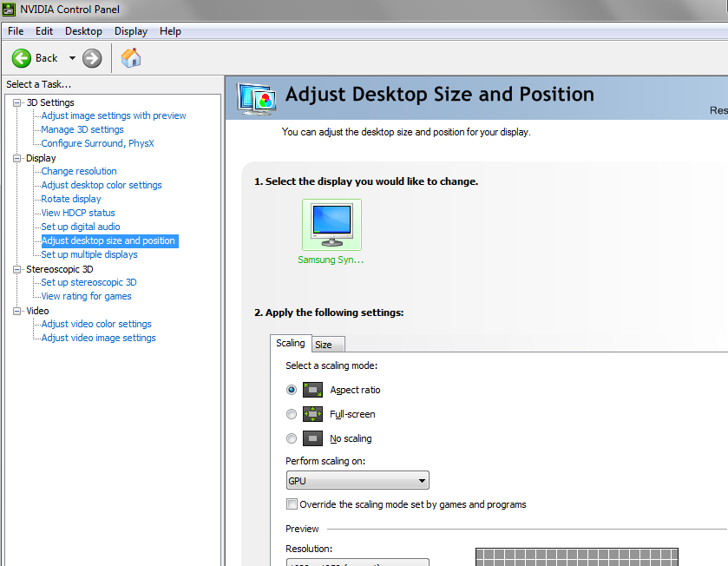
Task: Select the Samsung SyncMaster monitor icon
Action: click(x=332, y=225)
